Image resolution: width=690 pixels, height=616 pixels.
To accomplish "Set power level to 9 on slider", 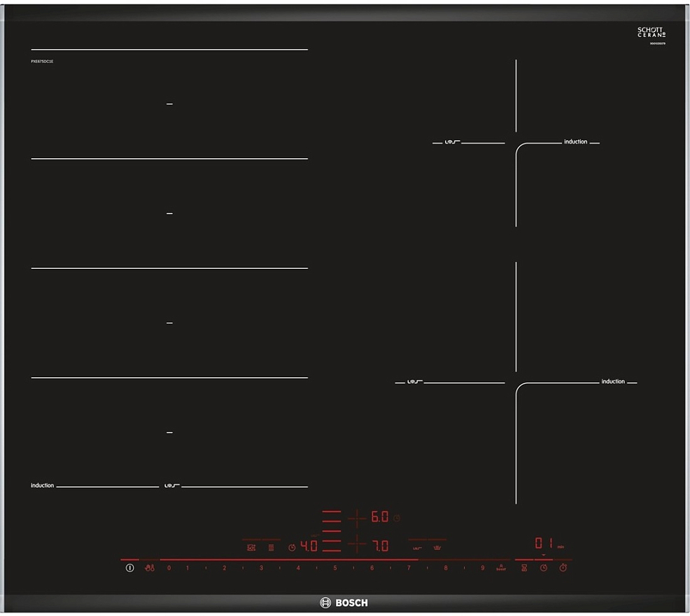I will pyautogui.click(x=482, y=568).
